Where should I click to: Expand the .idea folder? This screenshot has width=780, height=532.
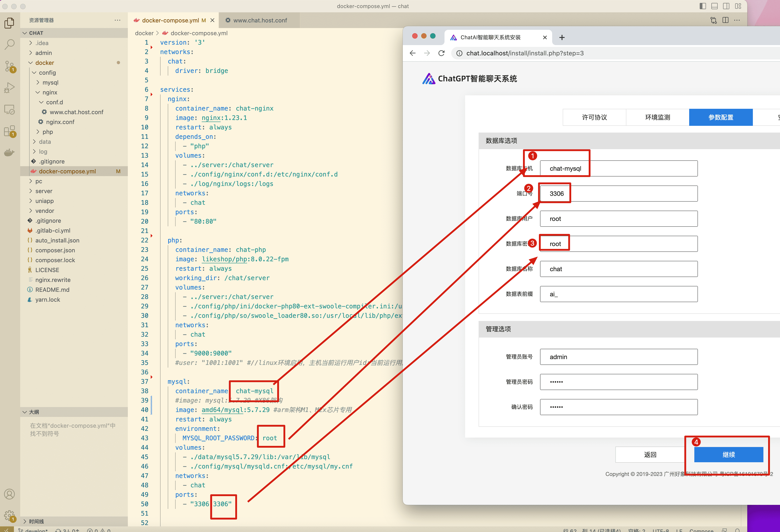tap(74, 43)
